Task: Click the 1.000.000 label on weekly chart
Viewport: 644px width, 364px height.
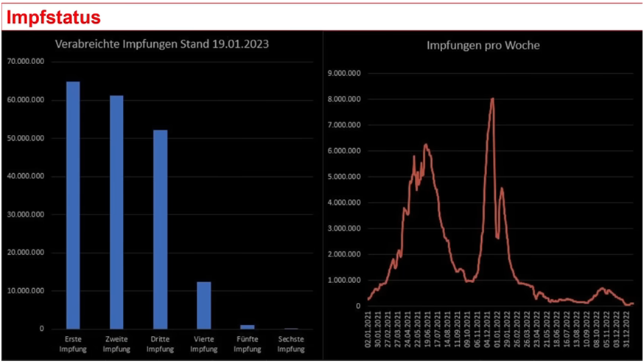Action: point(344,281)
